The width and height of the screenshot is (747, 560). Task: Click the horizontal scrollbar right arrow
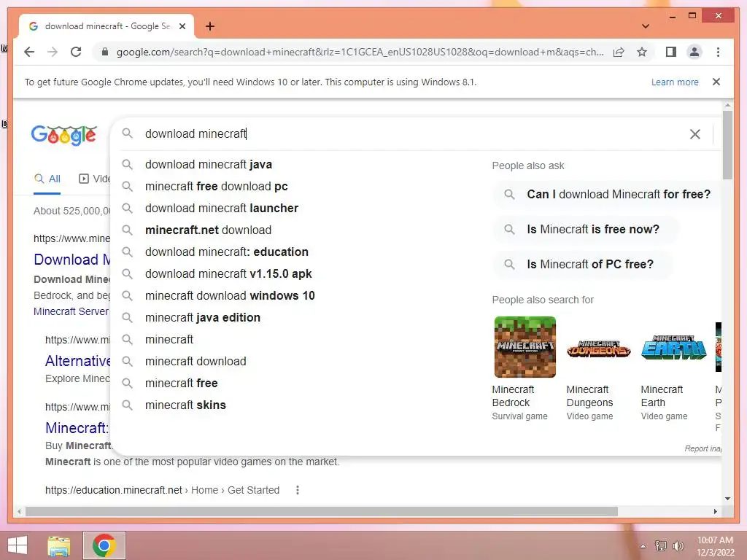tap(715, 511)
